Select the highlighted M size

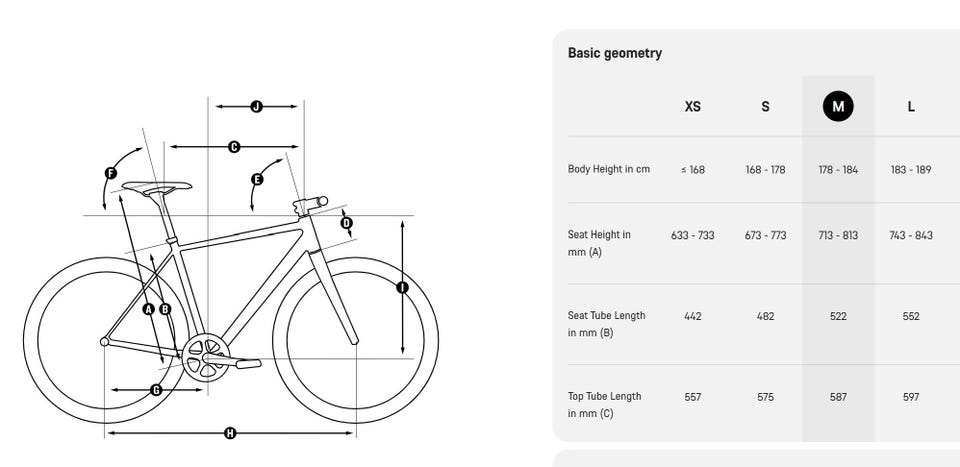click(x=838, y=106)
